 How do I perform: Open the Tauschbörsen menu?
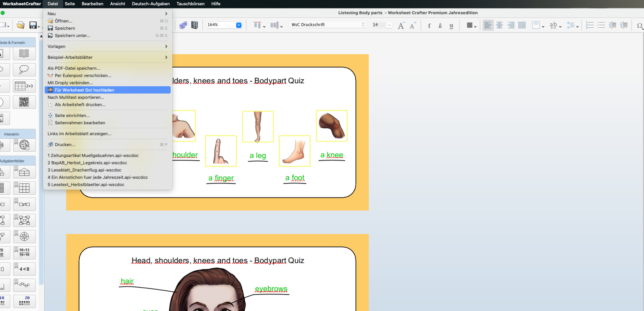[190, 4]
